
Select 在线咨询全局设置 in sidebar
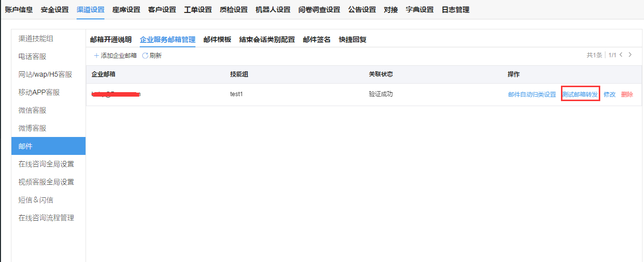(x=48, y=164)
